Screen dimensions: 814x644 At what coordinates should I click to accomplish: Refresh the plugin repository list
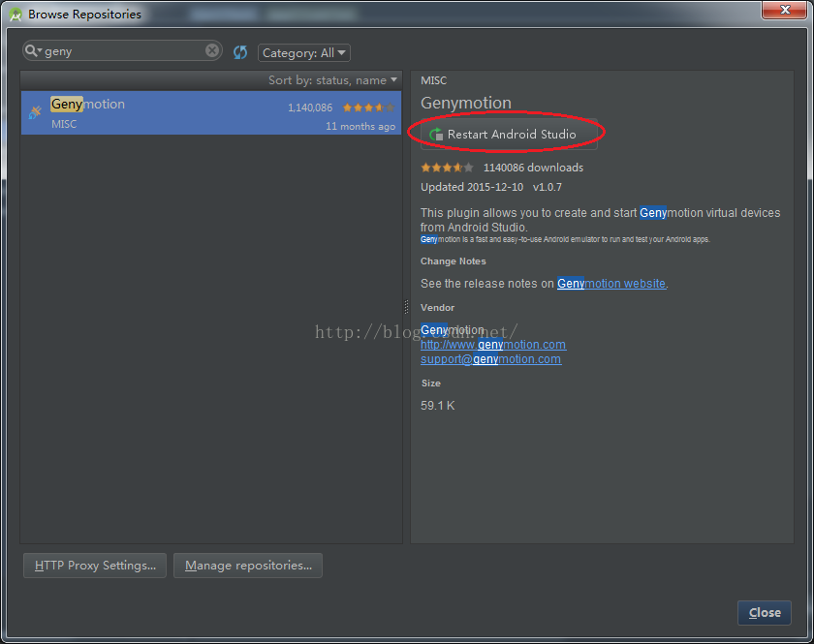(x=240, y=52)
